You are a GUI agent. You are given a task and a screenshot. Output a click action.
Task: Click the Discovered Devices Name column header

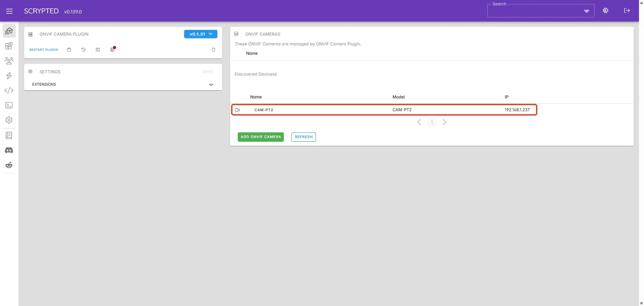tap(256, 97)
